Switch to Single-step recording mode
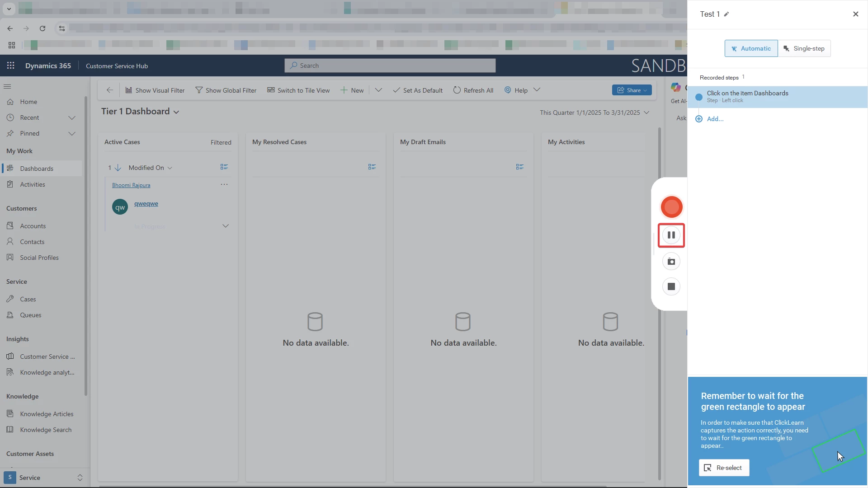The image size is (868, 488). (x=804, y=48)
